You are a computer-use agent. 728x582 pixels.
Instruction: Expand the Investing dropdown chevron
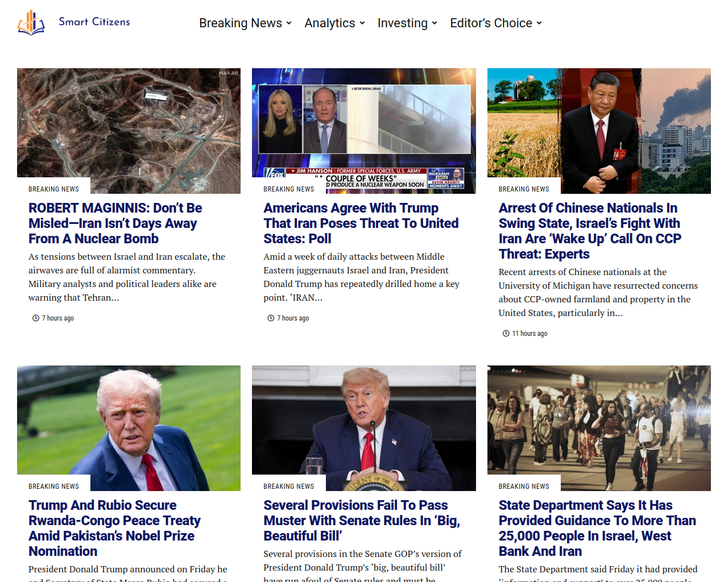[x=435, y=23]
